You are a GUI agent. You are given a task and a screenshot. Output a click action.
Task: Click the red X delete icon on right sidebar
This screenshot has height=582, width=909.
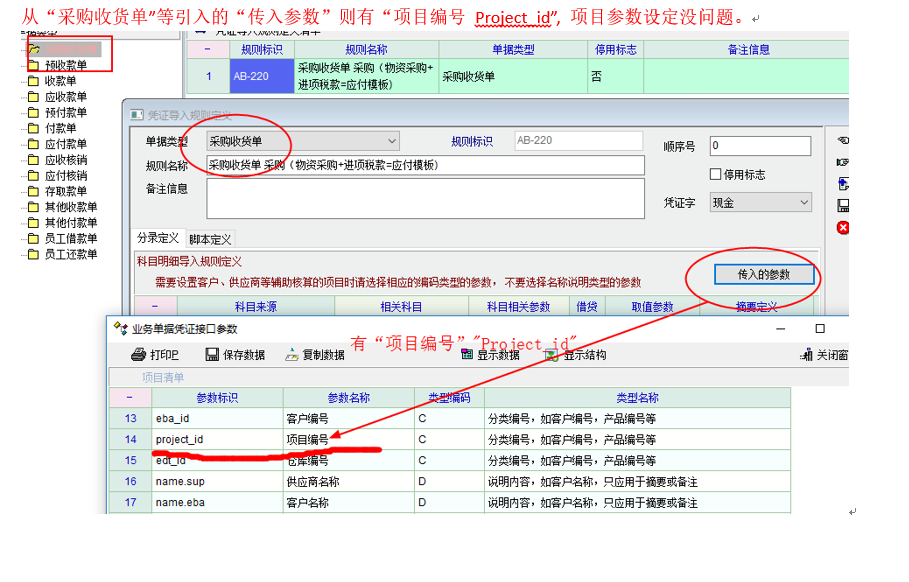point(842,228)
